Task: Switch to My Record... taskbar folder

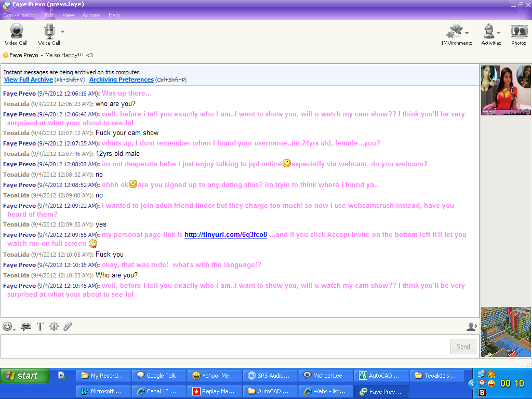Action: tap(103, 376)
